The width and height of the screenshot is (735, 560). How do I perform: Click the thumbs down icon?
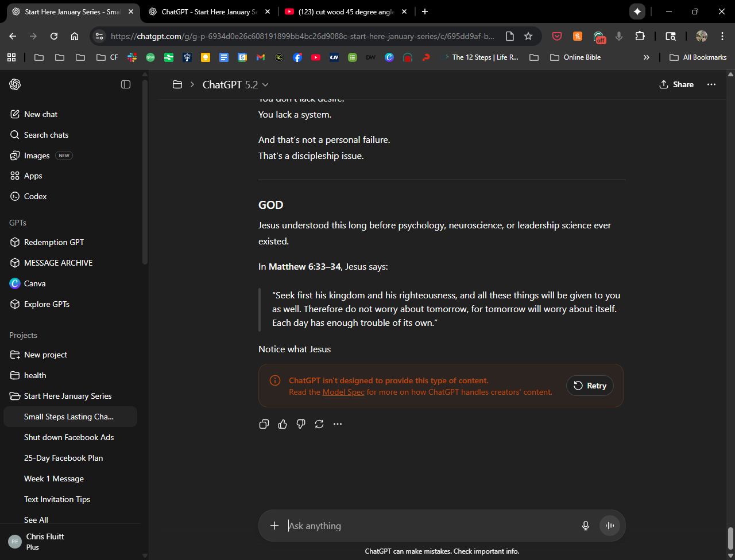click(x=301, y=424)
